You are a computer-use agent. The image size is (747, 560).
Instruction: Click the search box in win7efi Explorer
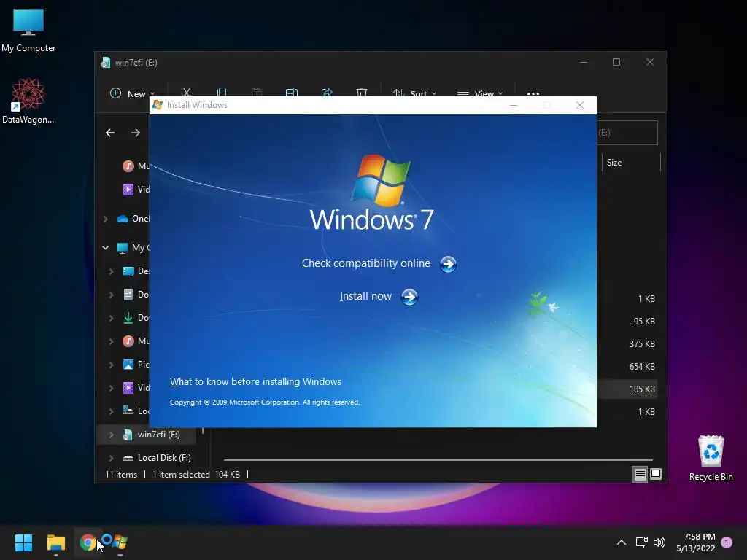tap(627, 133)
